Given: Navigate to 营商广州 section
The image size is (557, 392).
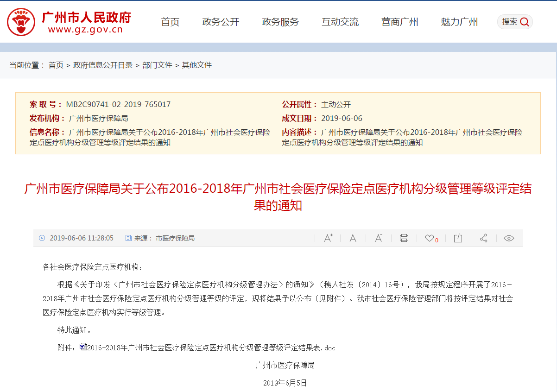Looking at the screenshot, I should click(x=399, y=22).
